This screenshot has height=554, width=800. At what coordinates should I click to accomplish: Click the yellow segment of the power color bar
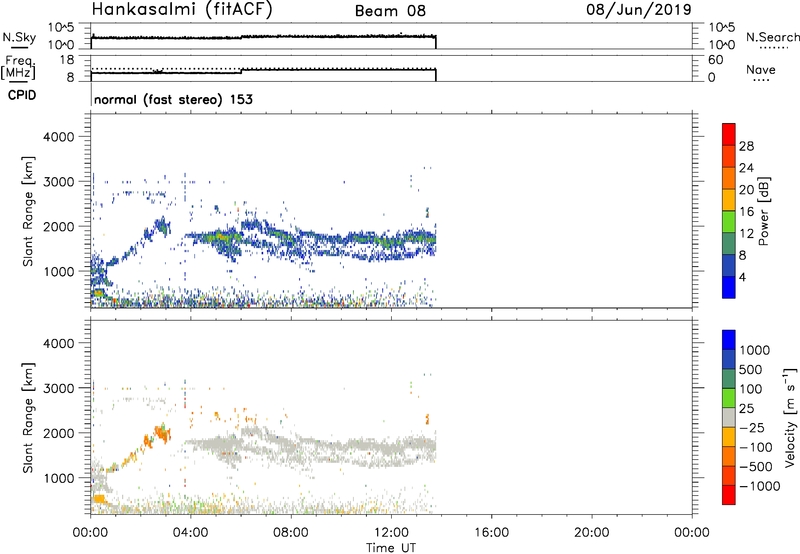(x=729, y=199)
